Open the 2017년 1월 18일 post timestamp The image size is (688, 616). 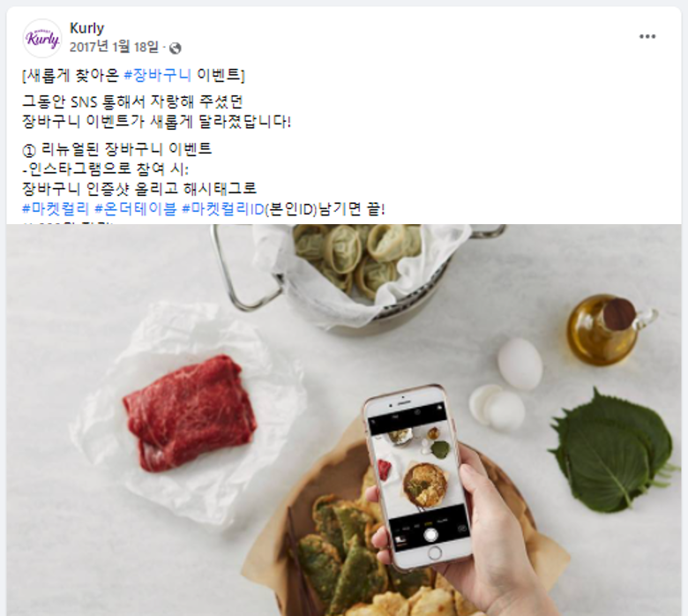114,47
